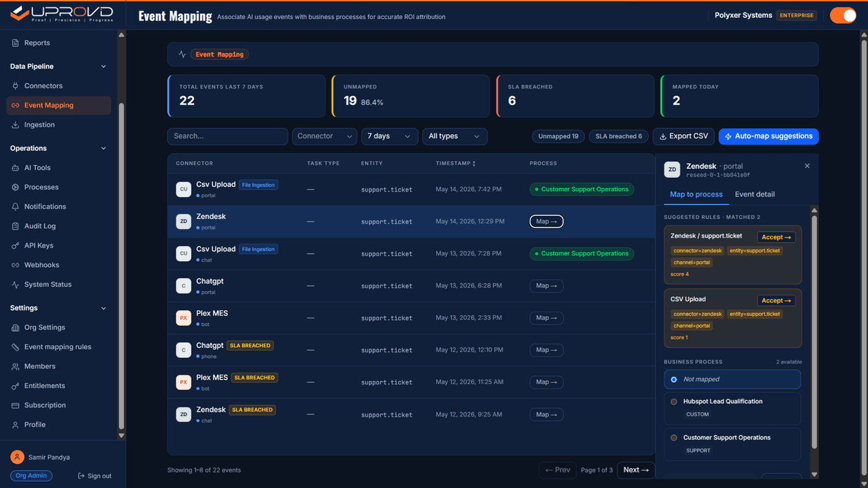Sign out of the account

[94, 476]
